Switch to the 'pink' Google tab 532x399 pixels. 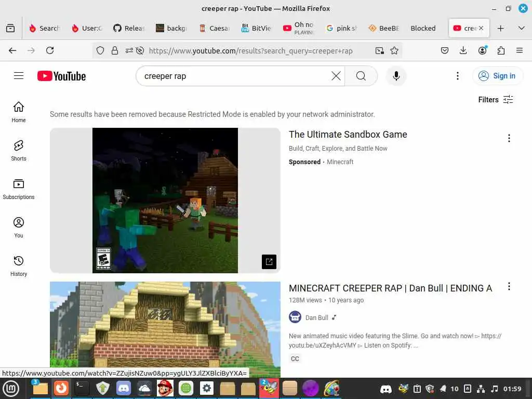click(341, 28)
